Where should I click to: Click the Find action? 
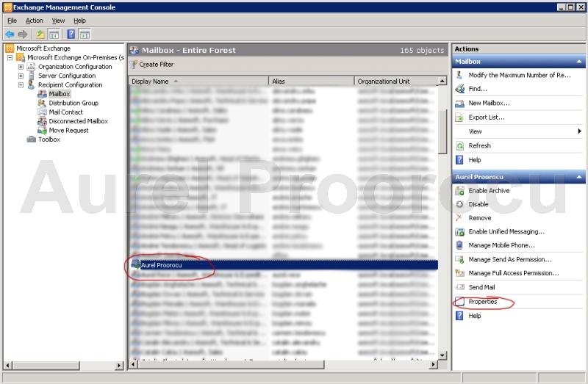coord(477,89)
